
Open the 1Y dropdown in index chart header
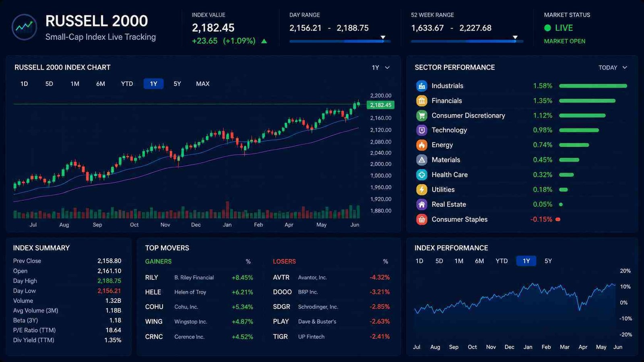[381, 68]
